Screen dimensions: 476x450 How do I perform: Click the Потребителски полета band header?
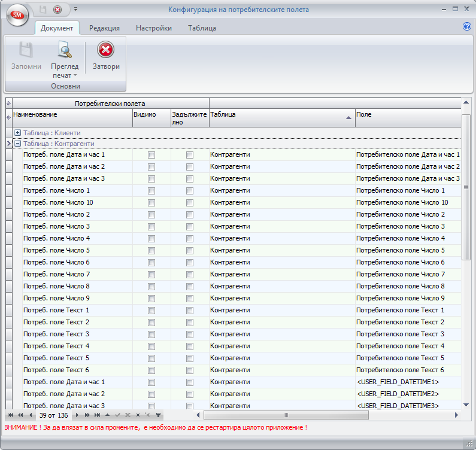point(111,104)
